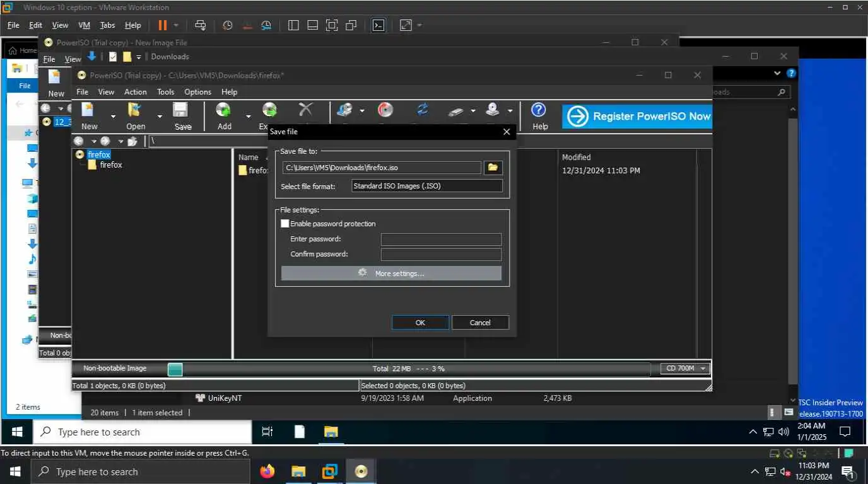This screenshot has width=868, height=484.
Task: Click the Save file to path field
Action: click(x=382, y=168)
